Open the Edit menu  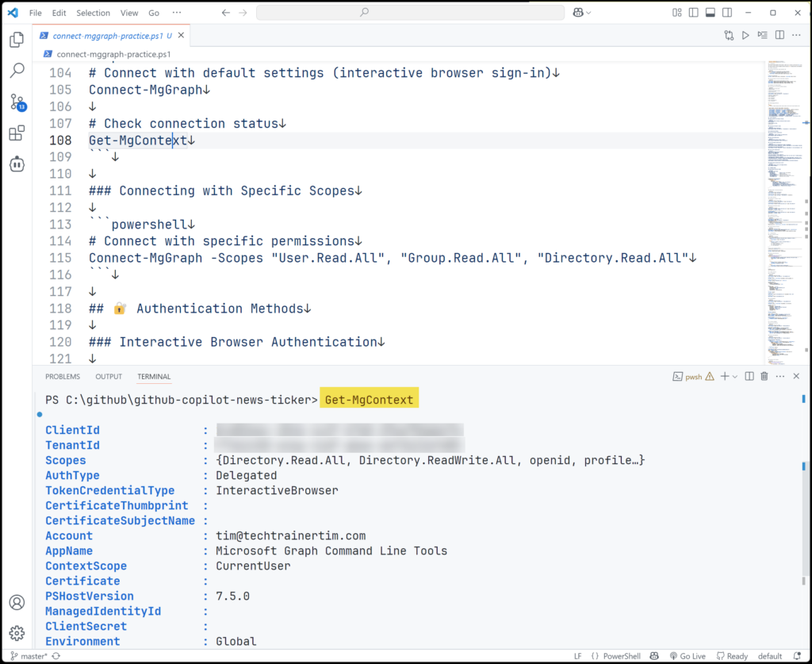click(x=59, y=13)
